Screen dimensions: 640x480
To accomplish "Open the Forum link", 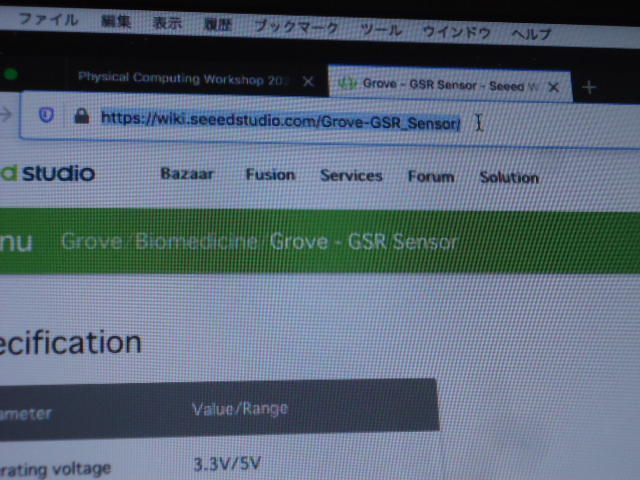I will (431, 176).
